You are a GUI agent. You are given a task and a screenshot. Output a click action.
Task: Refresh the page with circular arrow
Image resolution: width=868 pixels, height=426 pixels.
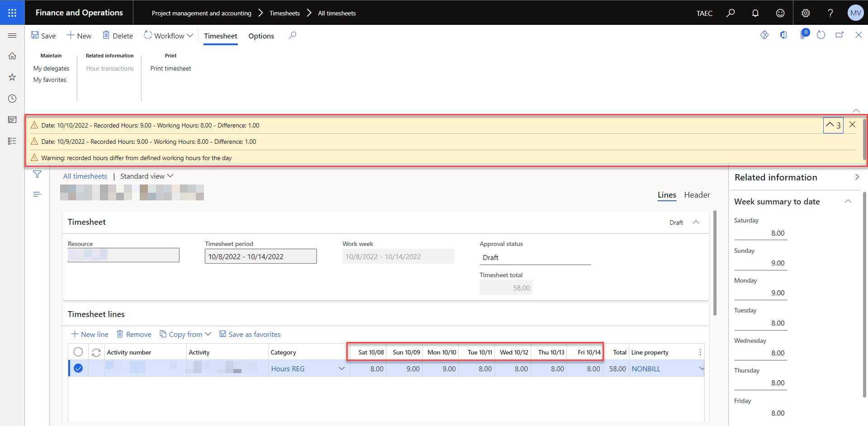[x=821, y=35]
